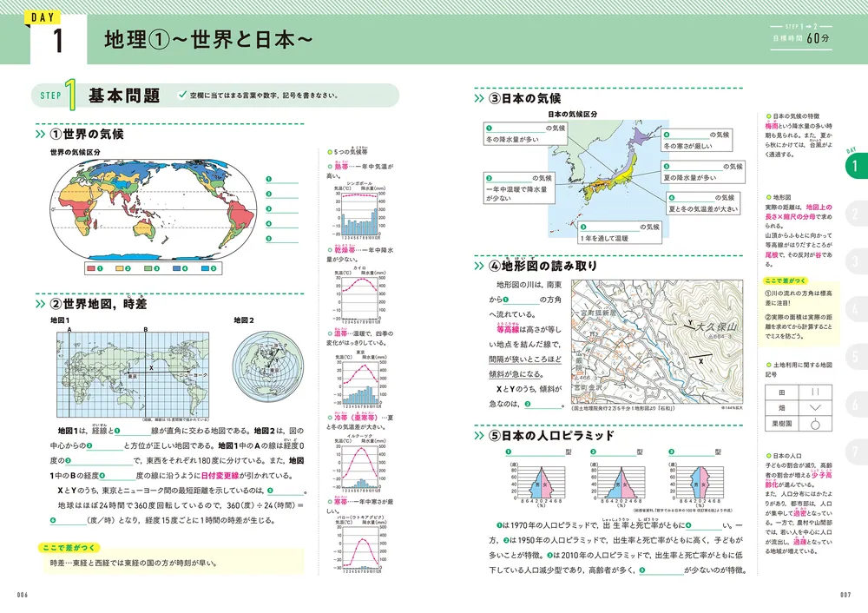This screenshot has height=613, width=868.
Task: Click the pink term 日付変更線
Action: (220, 476)
